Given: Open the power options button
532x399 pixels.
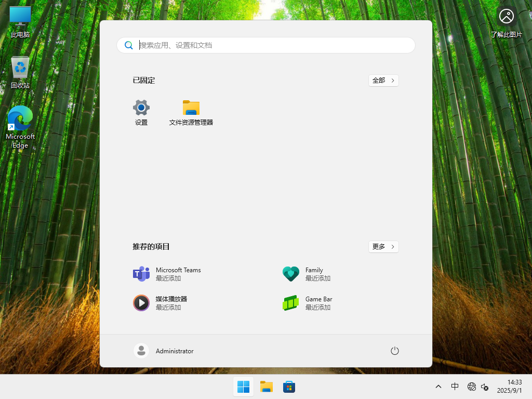Looking at the screenshot, I should pyautogui.click(x=395, y=351).
